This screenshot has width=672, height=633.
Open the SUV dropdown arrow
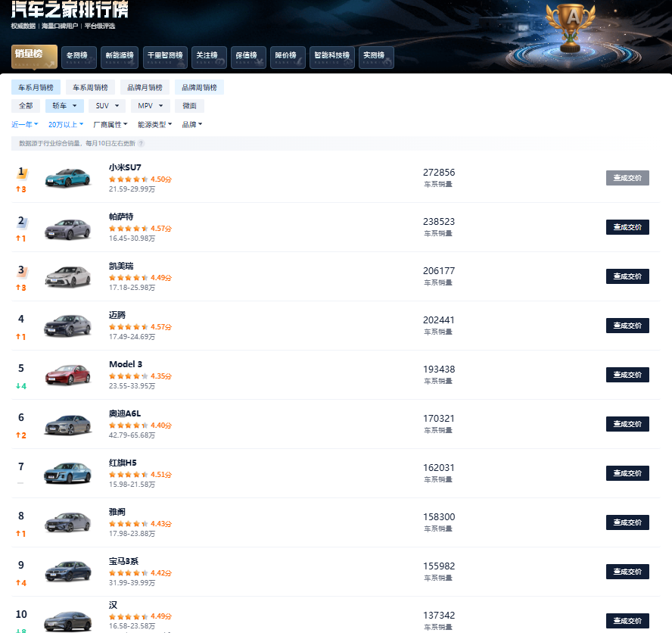point(117,105)
